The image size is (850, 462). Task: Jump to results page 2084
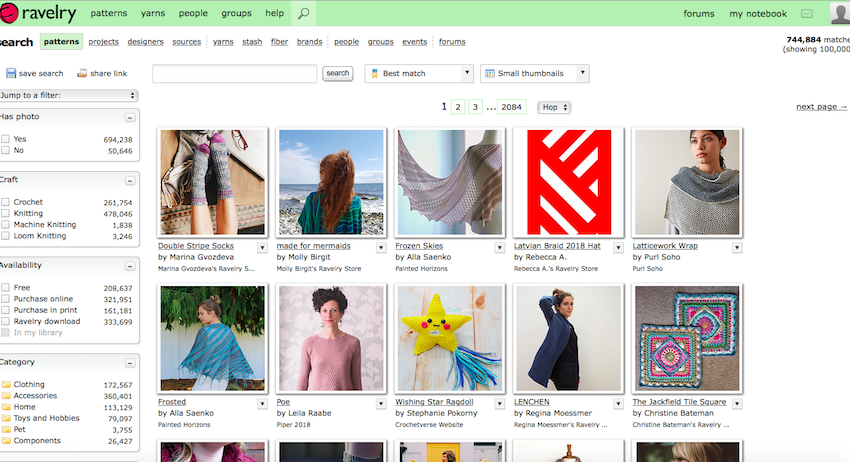pos(511,107)
